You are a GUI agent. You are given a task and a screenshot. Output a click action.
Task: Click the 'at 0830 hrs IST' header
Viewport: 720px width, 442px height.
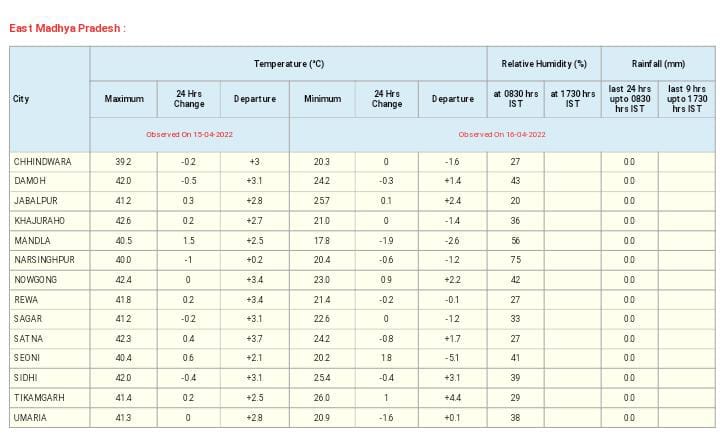coord(515,99)
